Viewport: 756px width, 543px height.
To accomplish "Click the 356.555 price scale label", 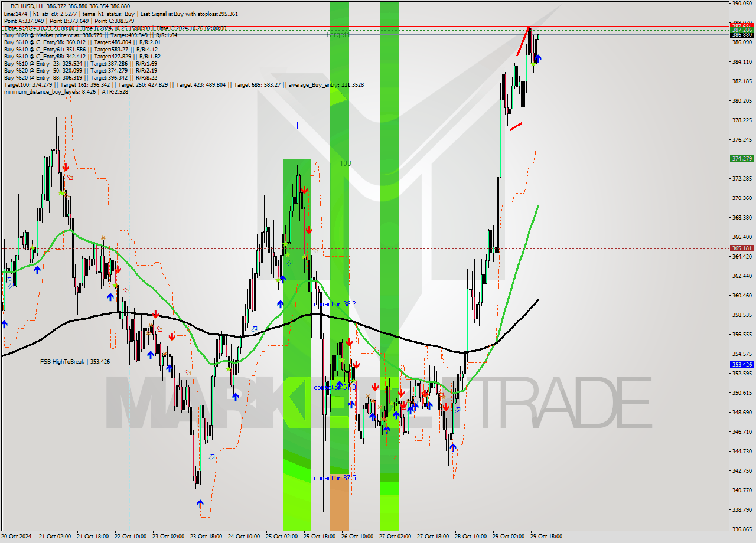I will click(x=742, y=335).
